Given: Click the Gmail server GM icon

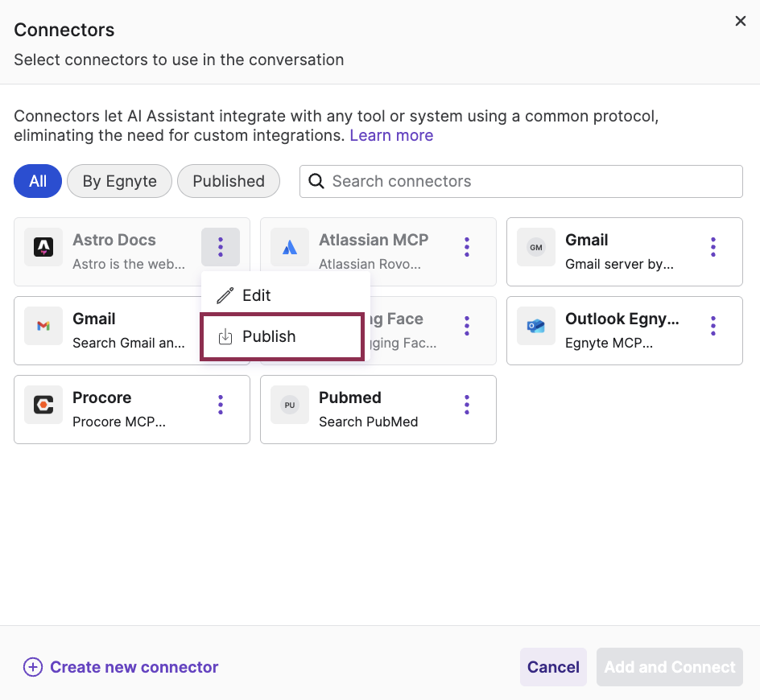Looking at the screenshot, I should (535, 247).
